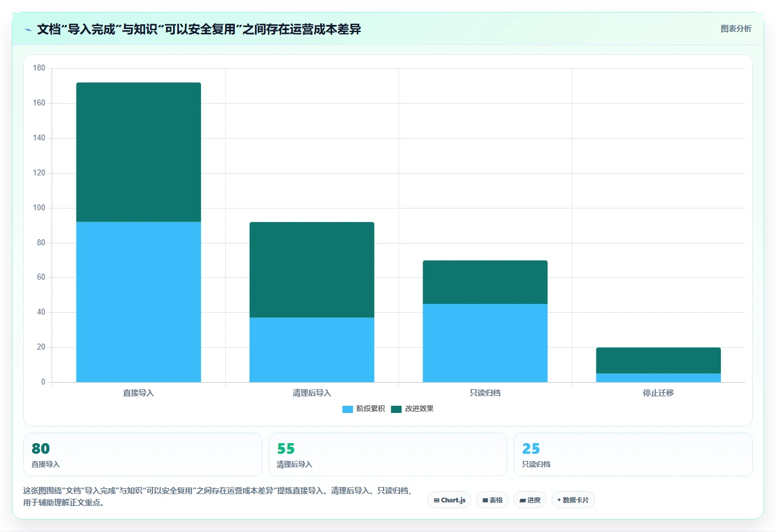Select the green segment of 直接导入 bar
776x532 pixels.
point(139,152)
